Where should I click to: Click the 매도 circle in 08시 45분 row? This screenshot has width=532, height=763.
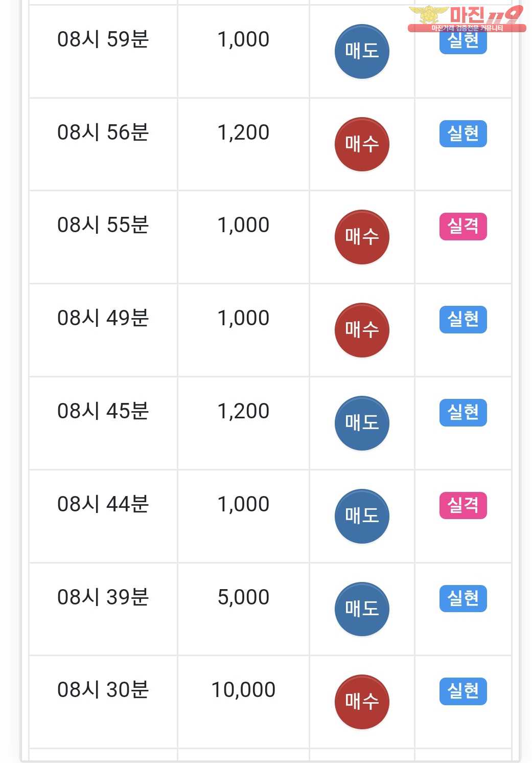[x=362, y=423]
